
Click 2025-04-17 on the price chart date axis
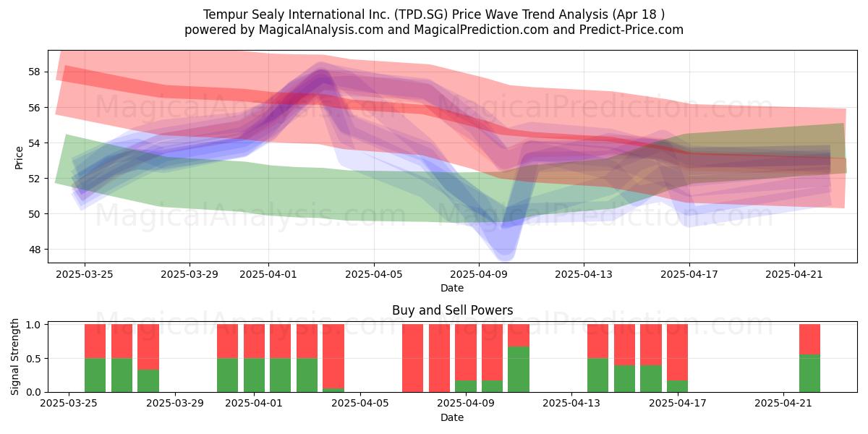689,274
